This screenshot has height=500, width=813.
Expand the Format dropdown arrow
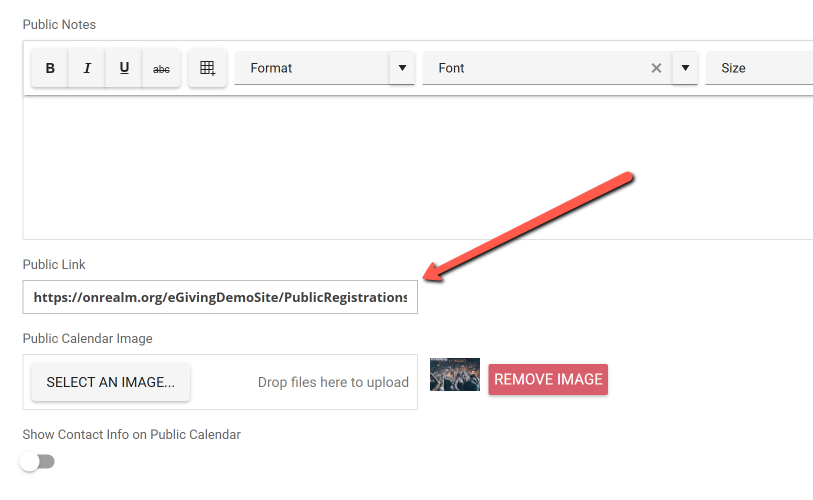(402, 68)
